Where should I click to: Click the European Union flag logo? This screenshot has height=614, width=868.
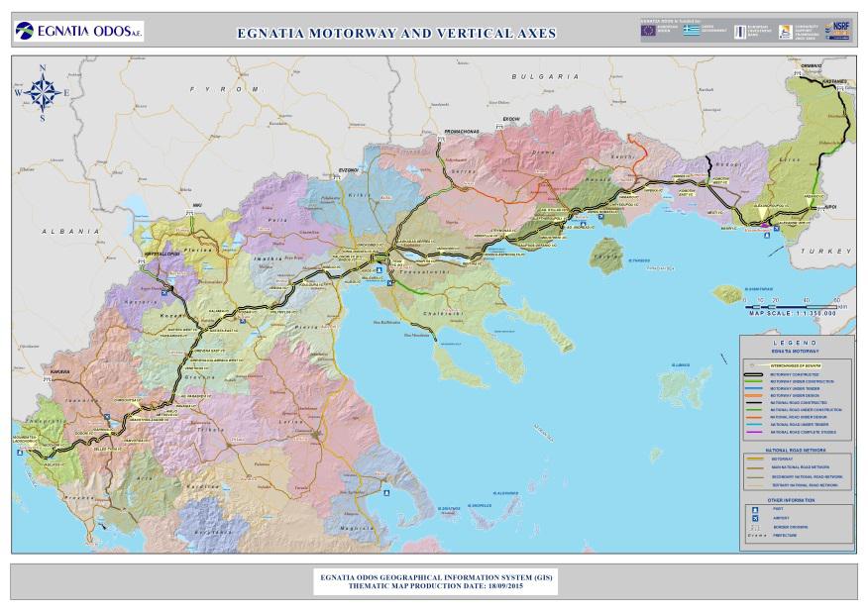pyautogui.click(x=648, y=32)
